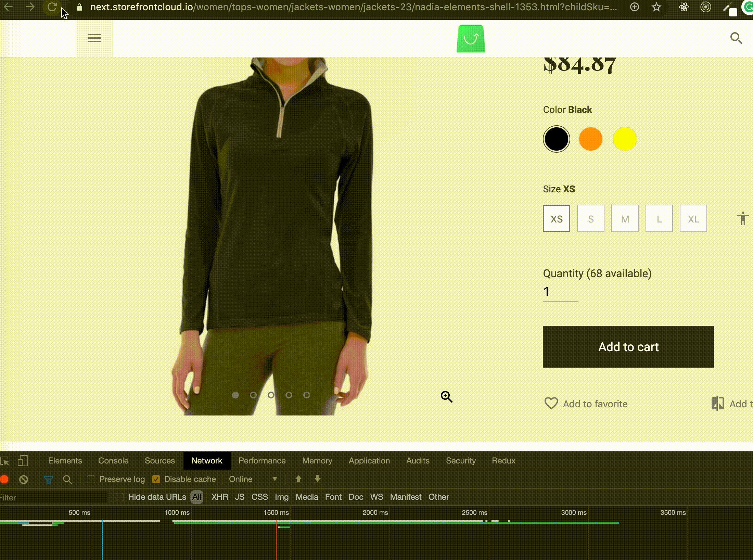Click the compare icon
Viewport: 753px width, 560px height.
pos(718,403)
